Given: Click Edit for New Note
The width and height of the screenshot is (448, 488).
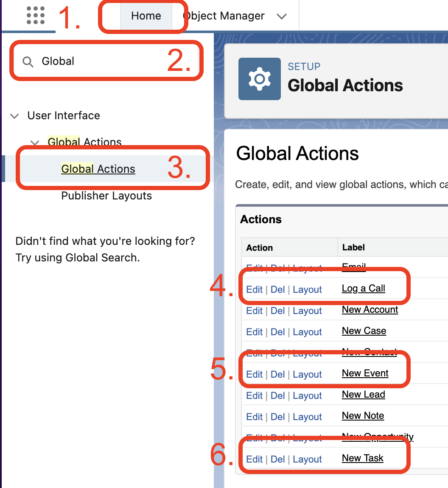Looking at the screenshot, I should tap(254, 417).
